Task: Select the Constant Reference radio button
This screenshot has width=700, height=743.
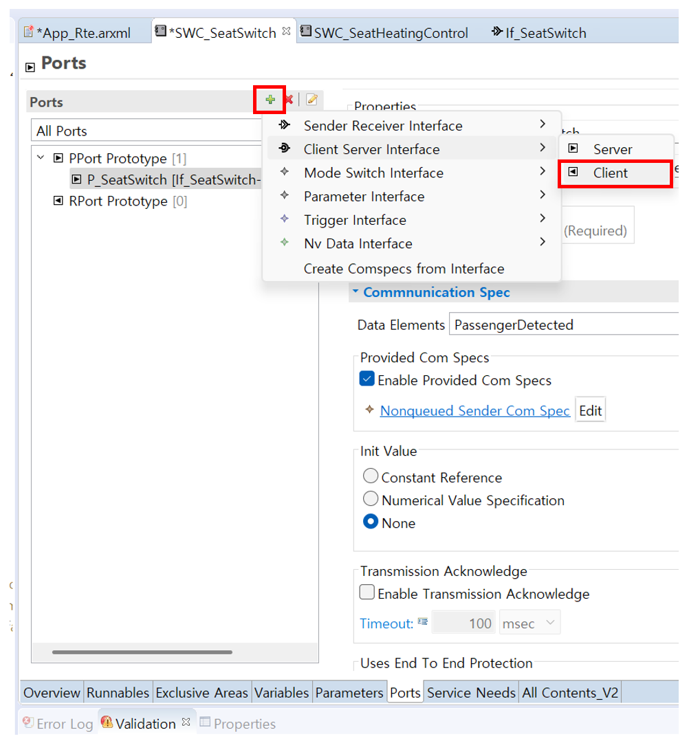Action: [371, 476]
